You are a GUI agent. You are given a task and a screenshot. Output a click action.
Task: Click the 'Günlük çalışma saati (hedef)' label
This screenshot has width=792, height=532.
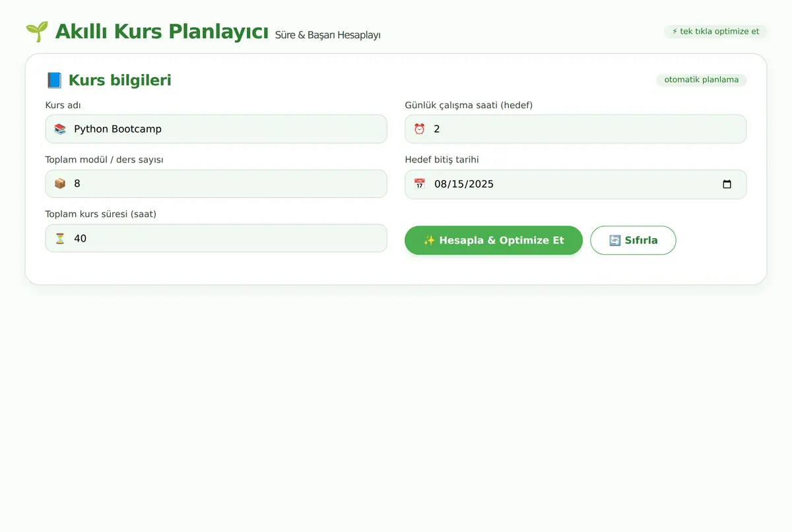pos(469,105)
